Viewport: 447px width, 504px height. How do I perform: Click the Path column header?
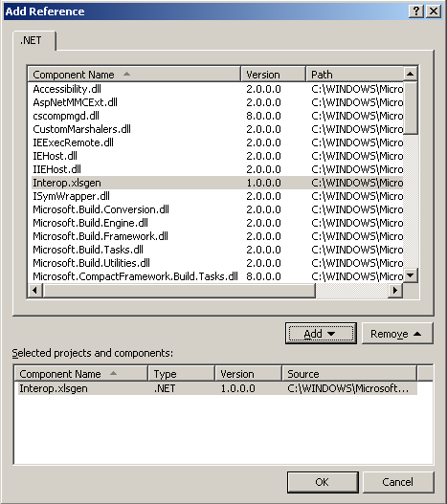pyautogui.click(x=355, y=75)
